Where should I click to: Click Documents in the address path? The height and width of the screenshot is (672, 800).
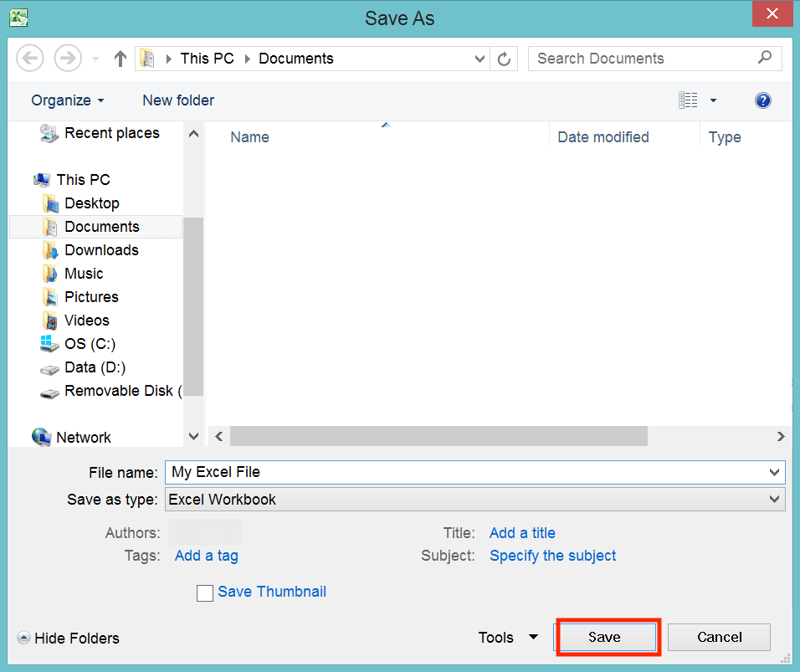pos(296,59)
